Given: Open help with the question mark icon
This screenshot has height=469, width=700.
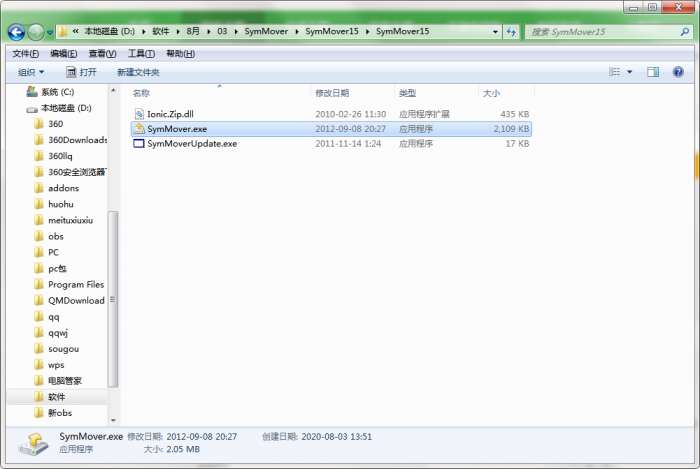Looking at the screenshot, I should (x=678, y=72).
